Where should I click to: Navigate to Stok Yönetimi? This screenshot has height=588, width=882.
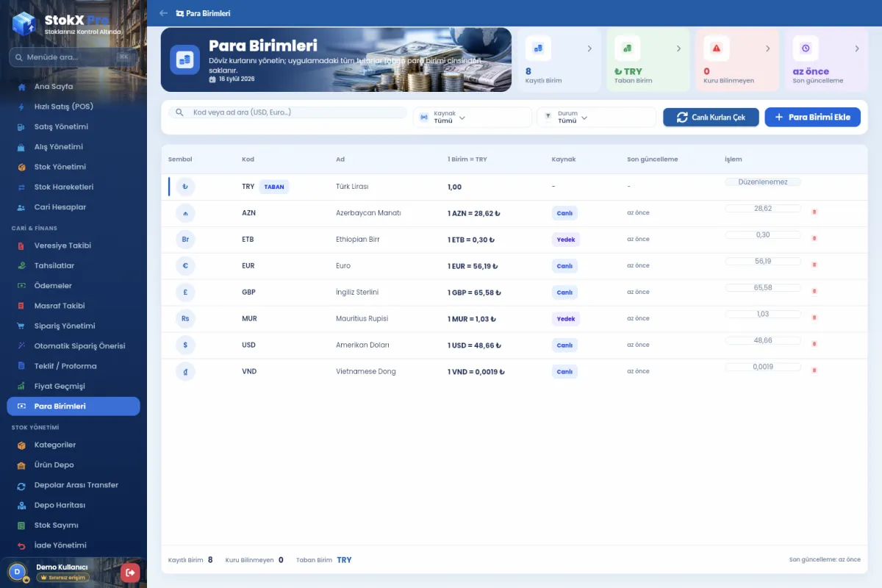(73, 167)
